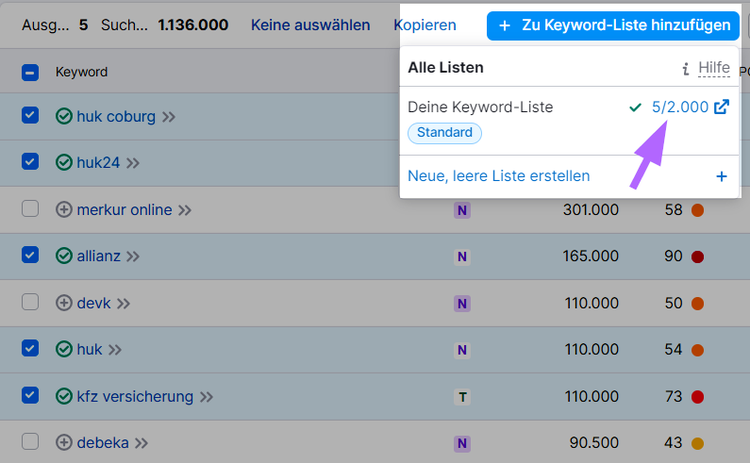Open the allianz keyword link
The image size is (750, 463).
(99, 256)
